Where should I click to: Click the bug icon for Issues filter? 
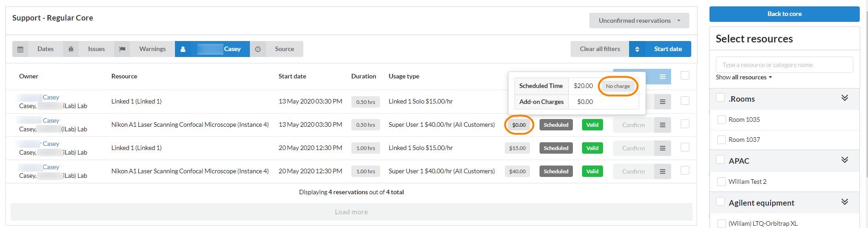click(x=71, y=49)
